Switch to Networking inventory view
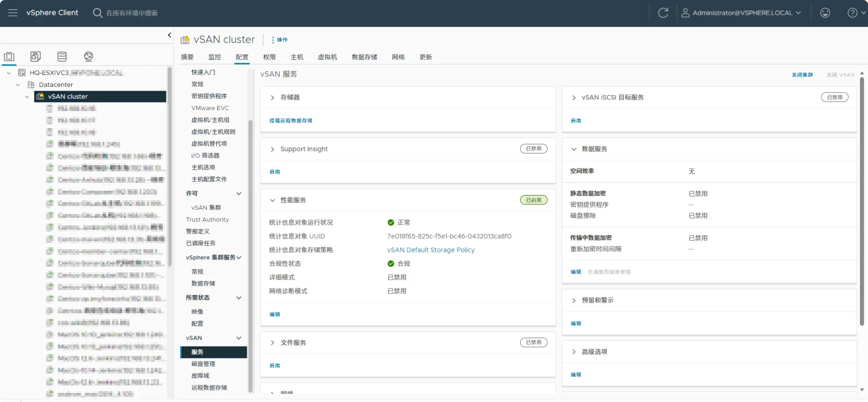868x402 pixels. click(89, 56)
